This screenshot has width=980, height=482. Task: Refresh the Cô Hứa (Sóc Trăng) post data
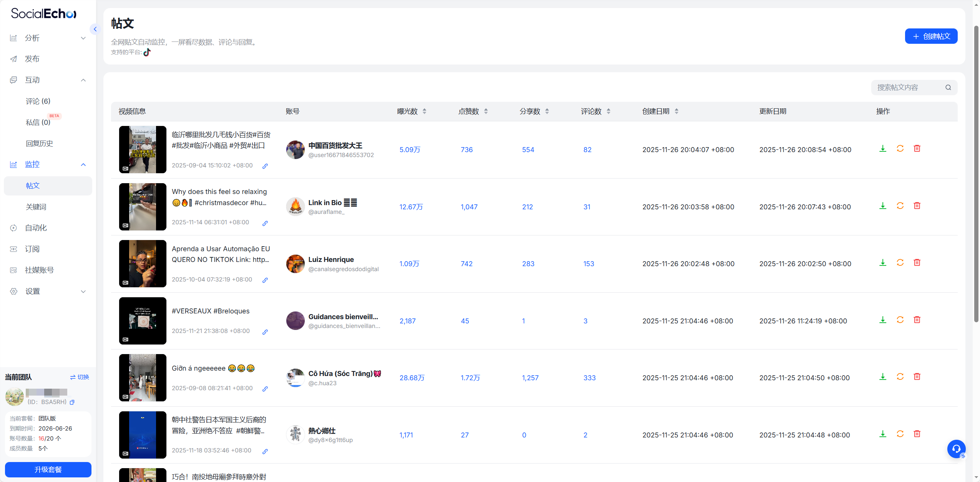900,377
